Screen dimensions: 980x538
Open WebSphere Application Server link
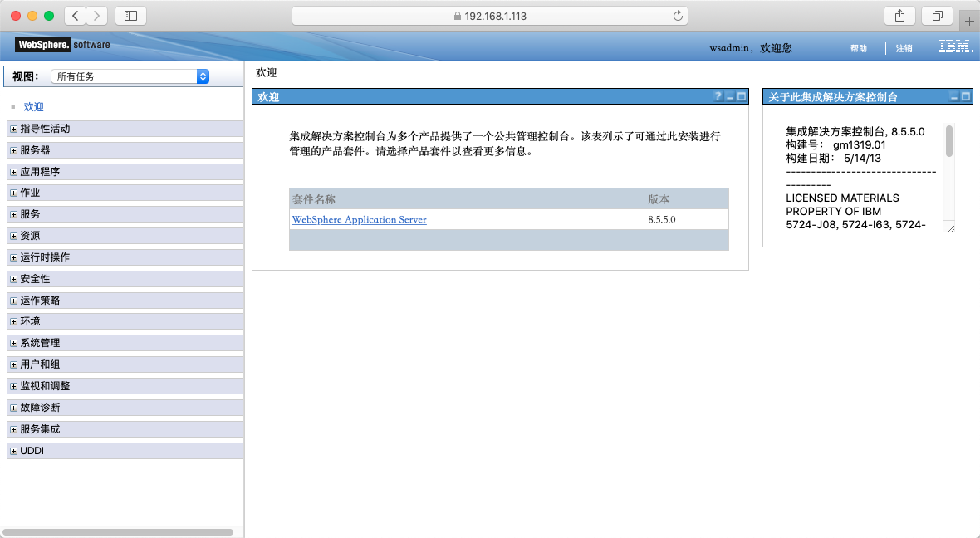pyautogui.click(x=360, y=219)
